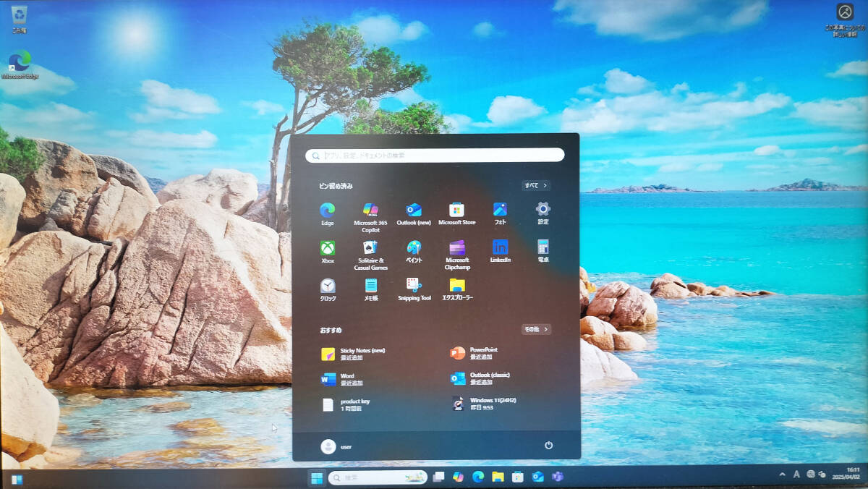Open the Snipping Tool

(x=414, y=289)
